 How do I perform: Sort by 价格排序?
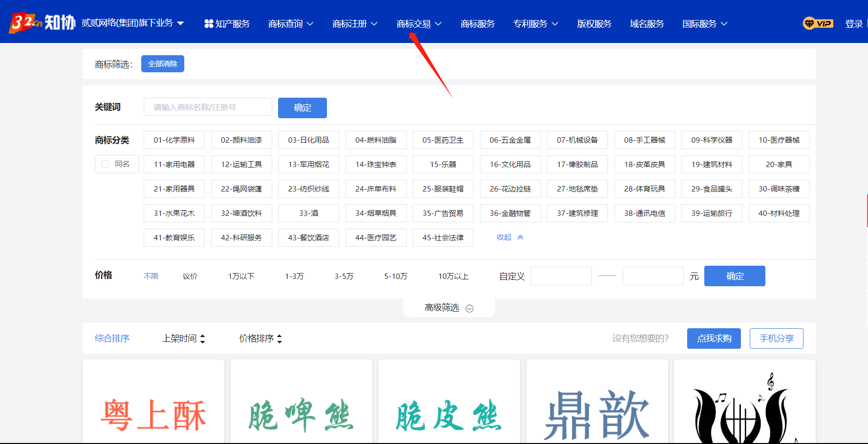[x=260, y=338]
